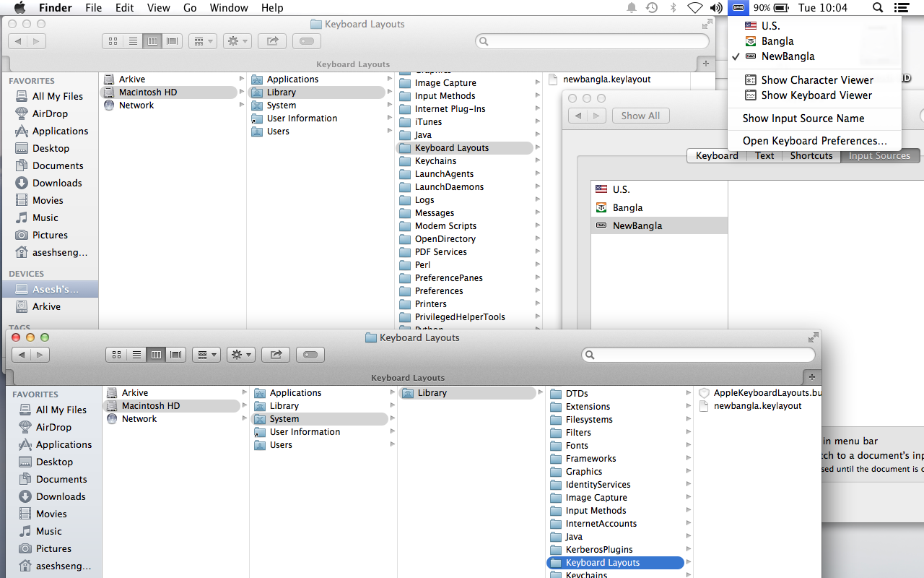Select Bangla in Input Sources list
Viewport: 924px width, 578px height.
point(659,207)
